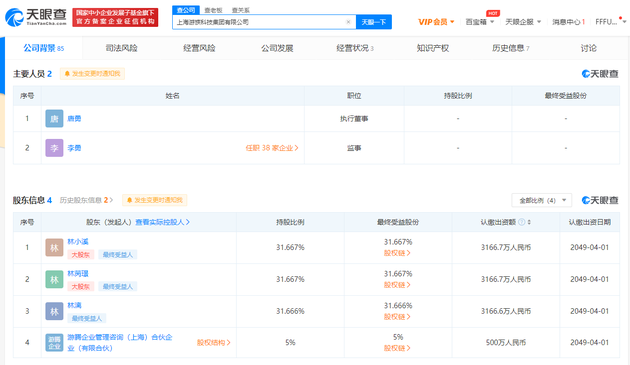Switch to the 司法风险 tab

[x=121, y=48]
